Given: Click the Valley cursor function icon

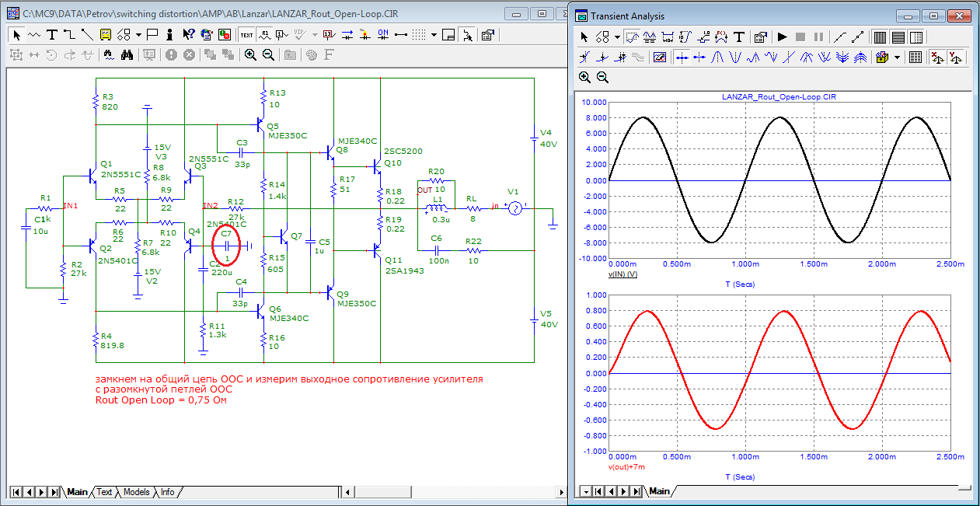Looking at the screenshot, I should [x=735, y=57].
